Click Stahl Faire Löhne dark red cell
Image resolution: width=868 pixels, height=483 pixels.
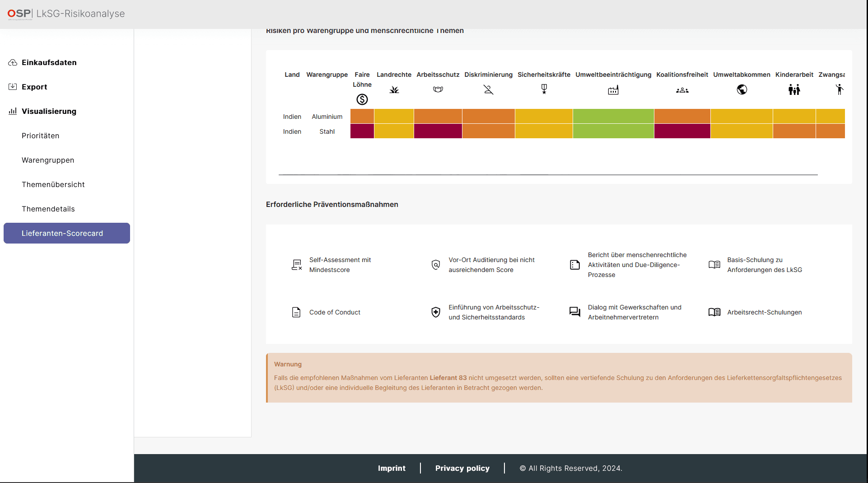(x=362, y=131)
